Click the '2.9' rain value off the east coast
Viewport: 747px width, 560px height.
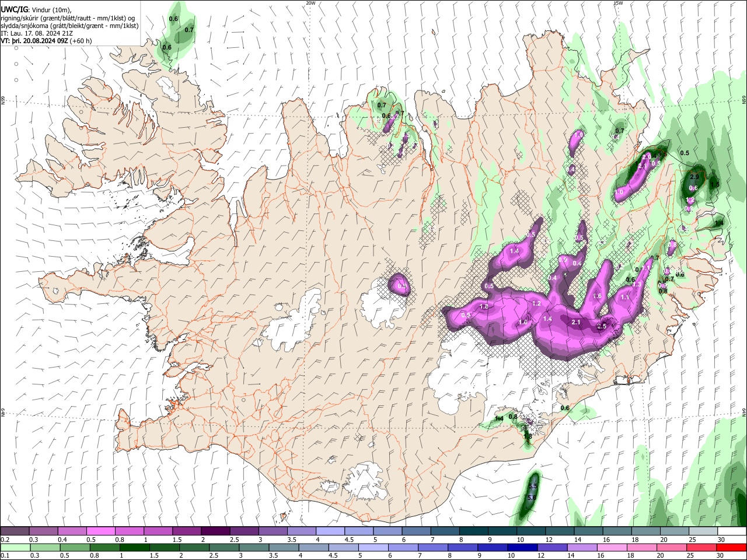pos(694,177)
